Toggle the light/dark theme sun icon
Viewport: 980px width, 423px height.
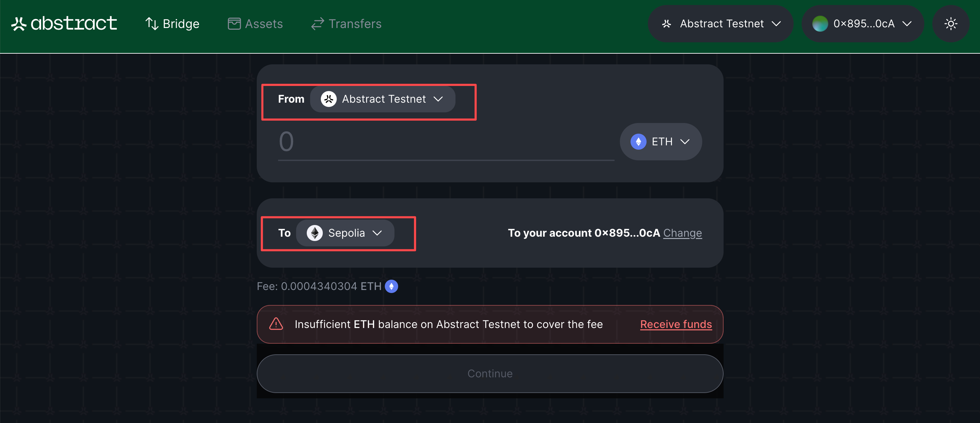click(950, 24)
